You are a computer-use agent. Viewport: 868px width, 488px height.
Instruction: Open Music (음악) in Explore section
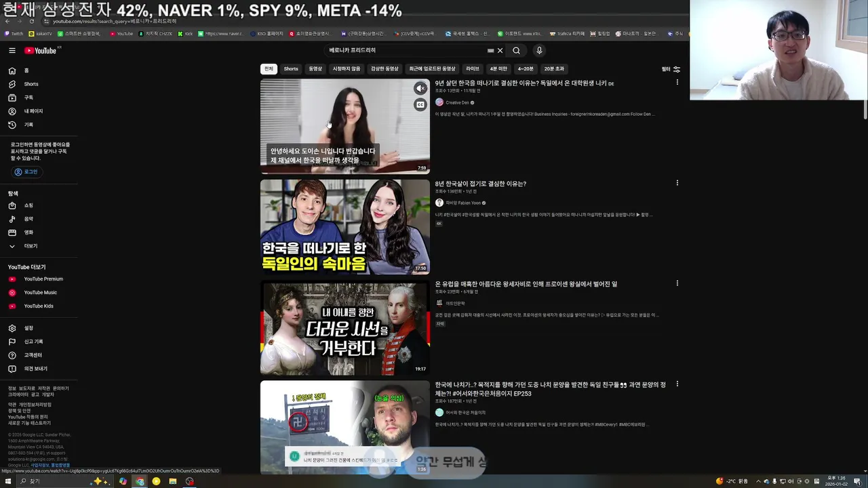(39, 219)
